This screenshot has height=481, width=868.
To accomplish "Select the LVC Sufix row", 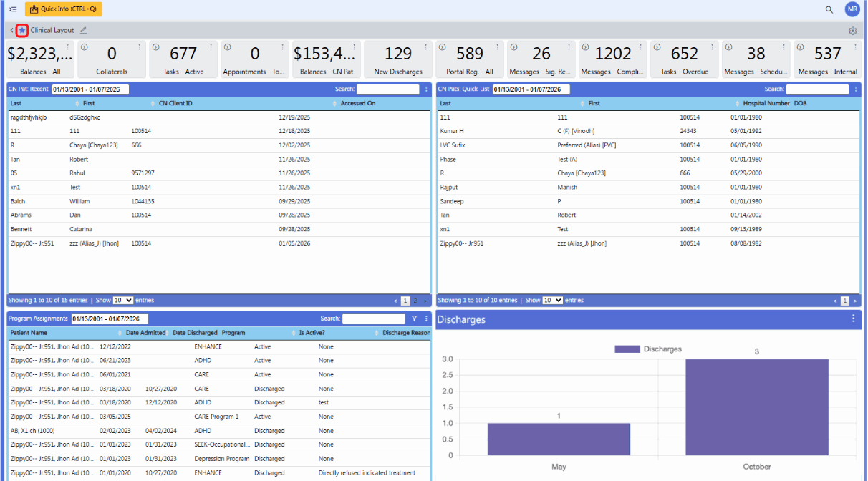I will (649, 145).
